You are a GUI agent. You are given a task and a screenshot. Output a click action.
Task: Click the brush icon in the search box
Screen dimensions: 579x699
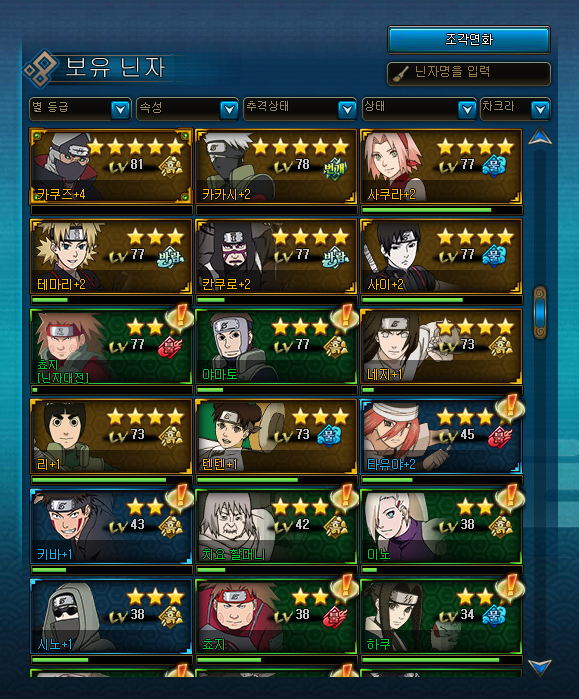(400, 74)
